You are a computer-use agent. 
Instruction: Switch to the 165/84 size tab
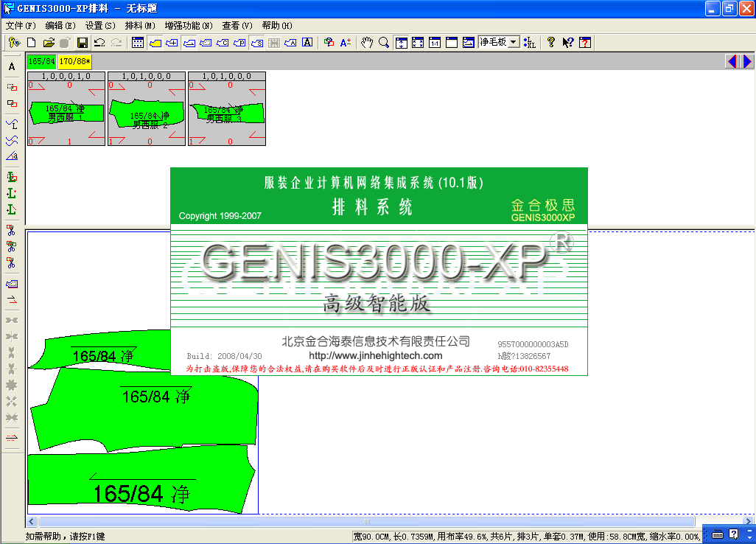tap(41, 61)
